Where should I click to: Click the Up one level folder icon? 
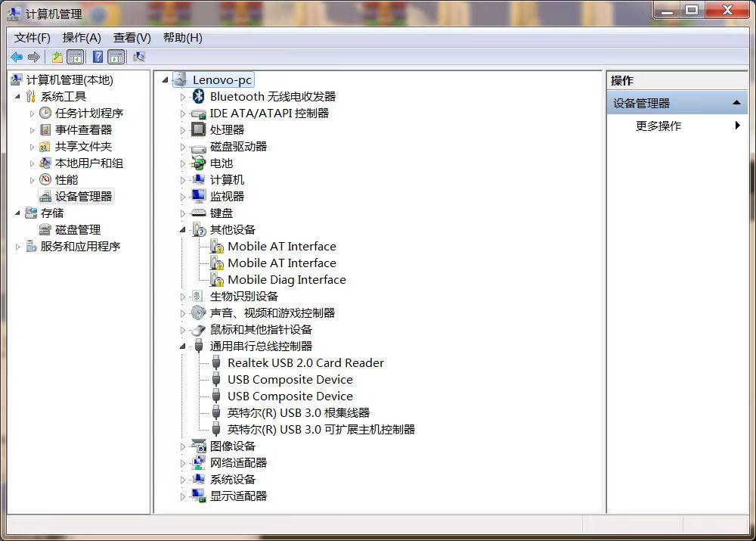coord(57,57)
